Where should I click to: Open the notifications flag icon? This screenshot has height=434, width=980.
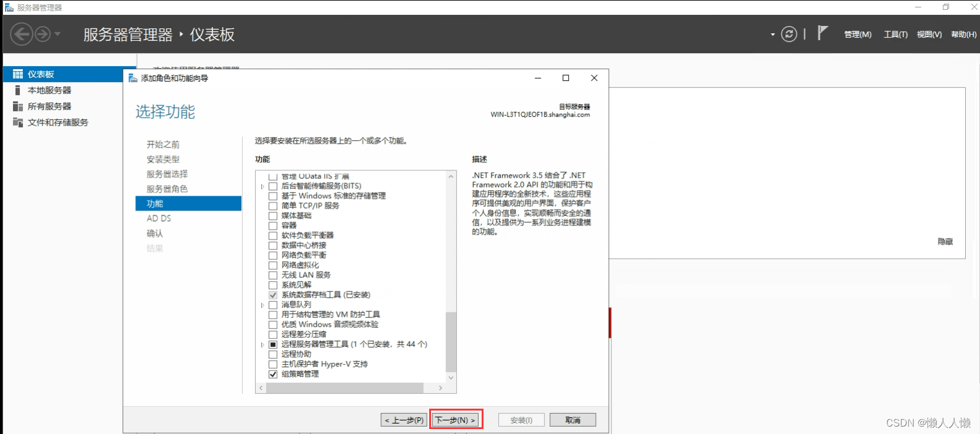[x=822, y=33]
